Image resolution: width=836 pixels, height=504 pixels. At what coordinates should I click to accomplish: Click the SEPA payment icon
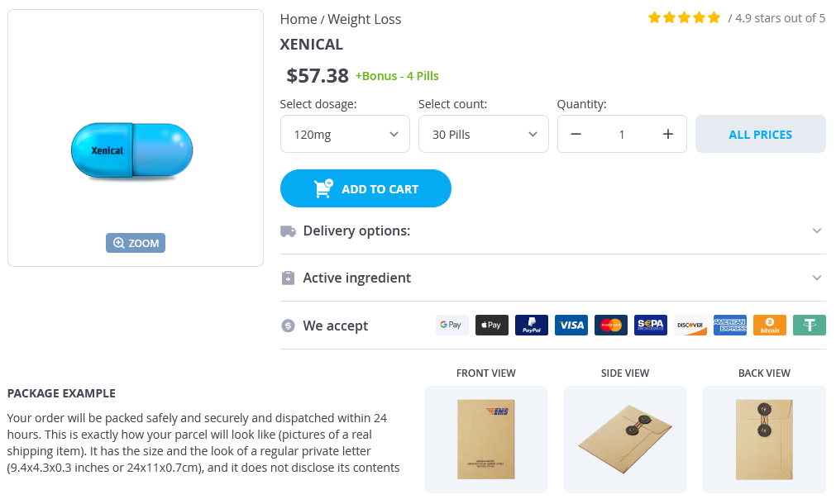pyautogui.click(x=650, y=326)
